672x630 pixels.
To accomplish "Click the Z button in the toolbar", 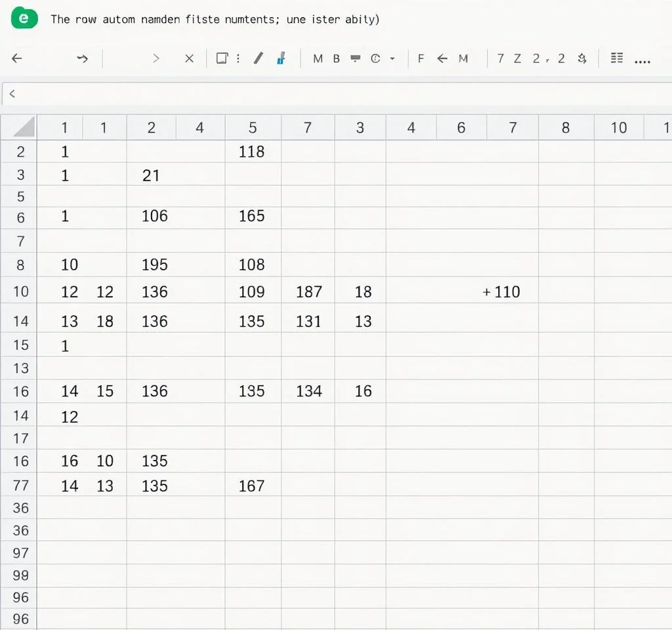I will (517, 58).
